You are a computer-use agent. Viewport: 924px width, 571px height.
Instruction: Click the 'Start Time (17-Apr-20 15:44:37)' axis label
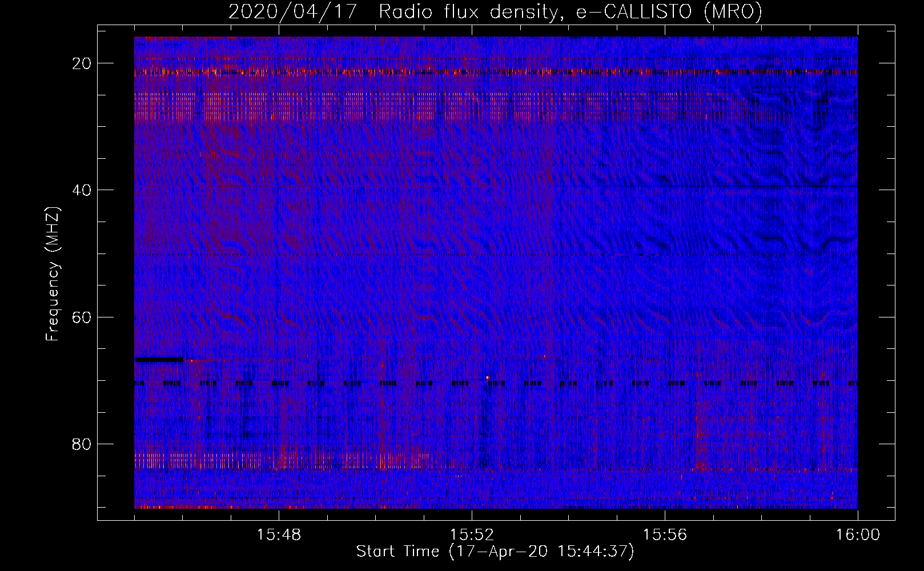[x=495, y=552]
